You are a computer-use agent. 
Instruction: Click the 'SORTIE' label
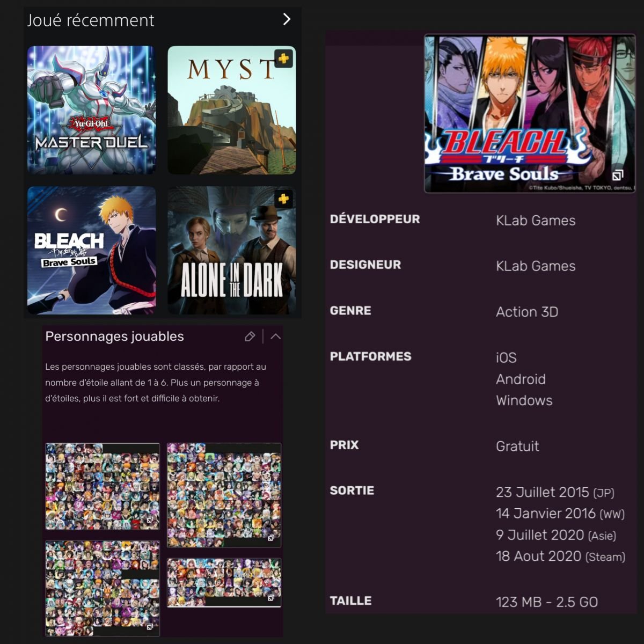352,491
